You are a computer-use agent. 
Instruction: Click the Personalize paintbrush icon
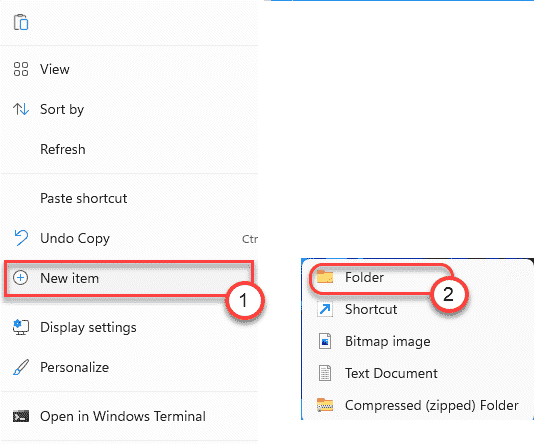21,367
